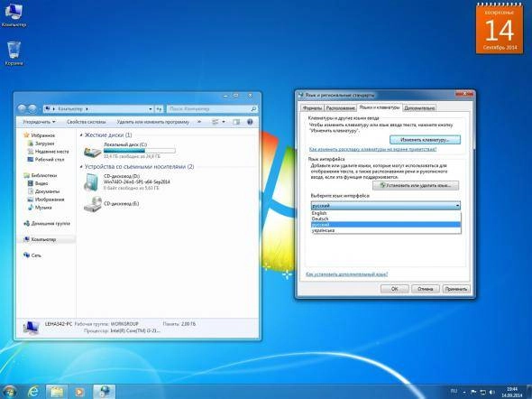Choose English in language list
The width and height of the screenshot is (532, 399).
coord(386,213)
